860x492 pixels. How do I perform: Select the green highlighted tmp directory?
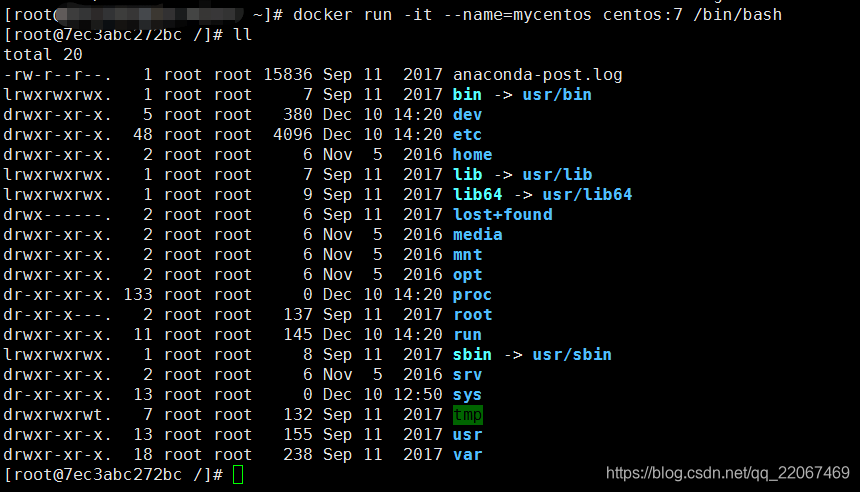tap(467, 415)
